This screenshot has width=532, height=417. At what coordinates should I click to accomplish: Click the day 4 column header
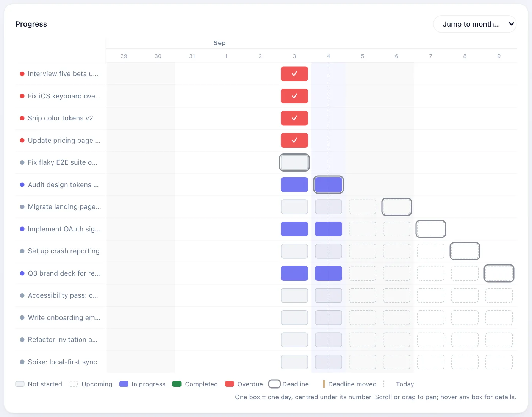tap(329, 56)
